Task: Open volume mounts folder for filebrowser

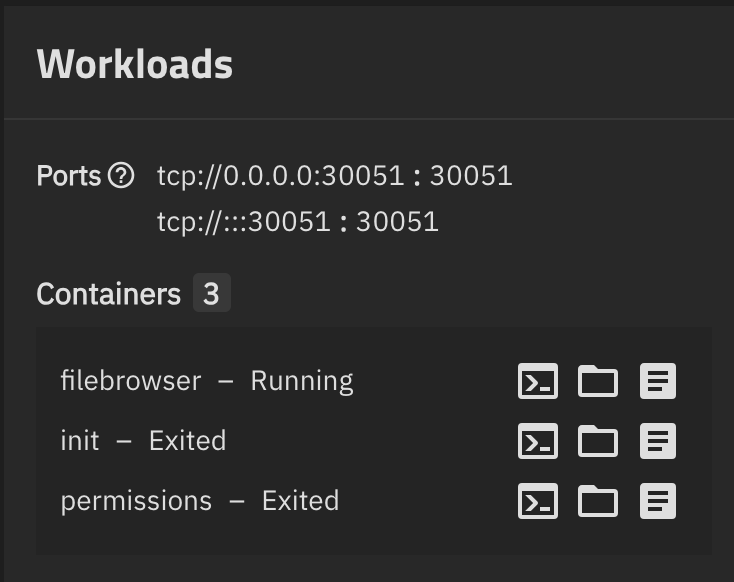Action: tap(598, 381)
